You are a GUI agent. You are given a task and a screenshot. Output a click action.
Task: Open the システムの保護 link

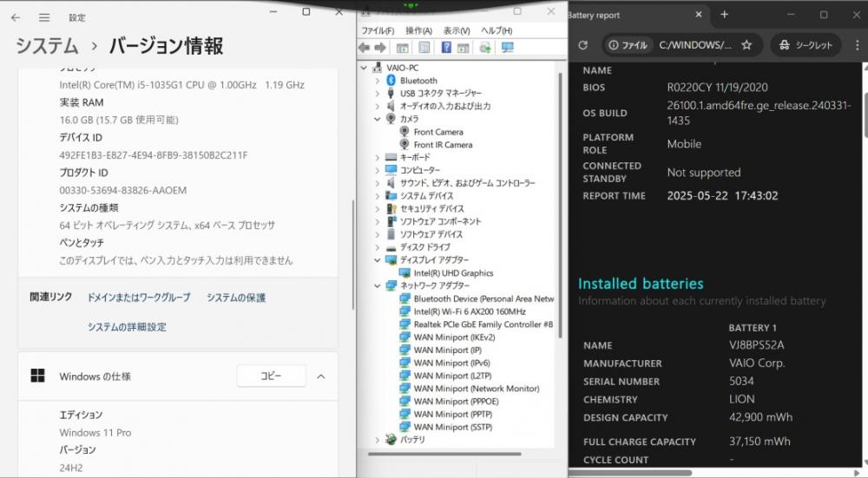pos(236,298)
